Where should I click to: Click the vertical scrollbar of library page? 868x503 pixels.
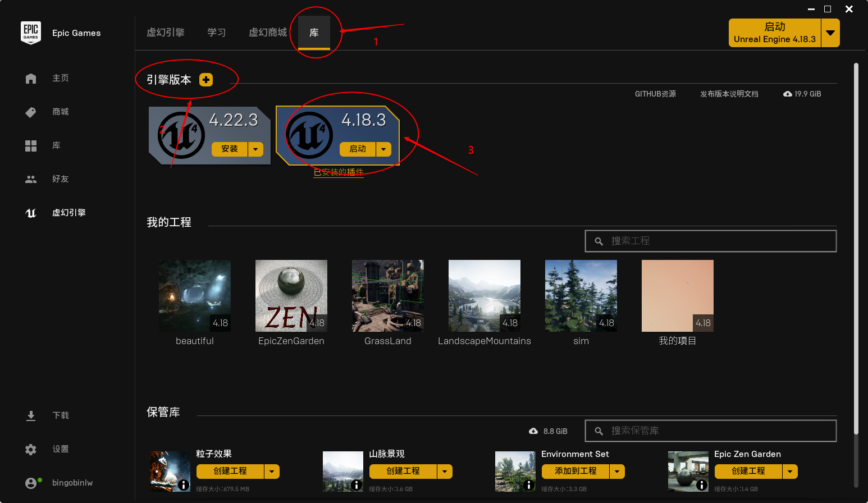(x=856, y=248)
